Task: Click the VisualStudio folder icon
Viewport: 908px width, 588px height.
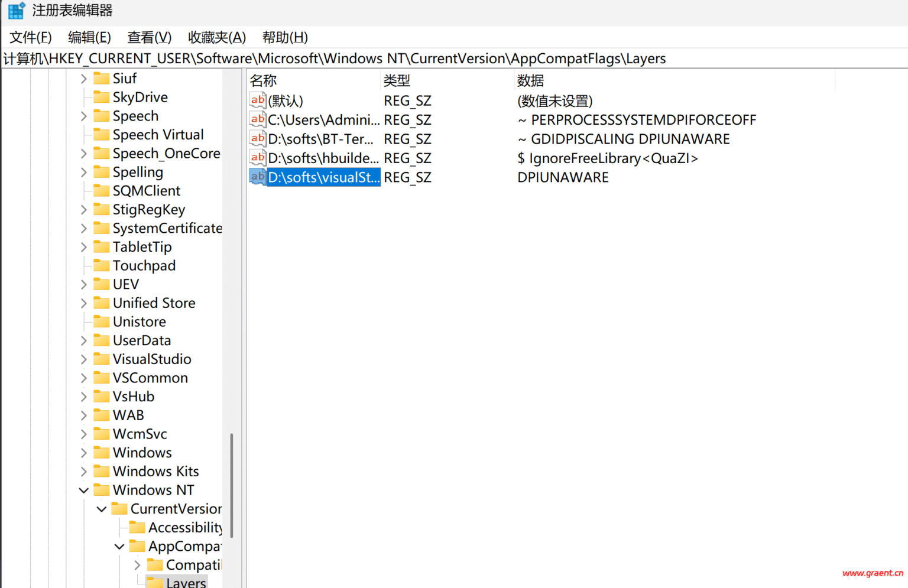Action: coord(101,359)
